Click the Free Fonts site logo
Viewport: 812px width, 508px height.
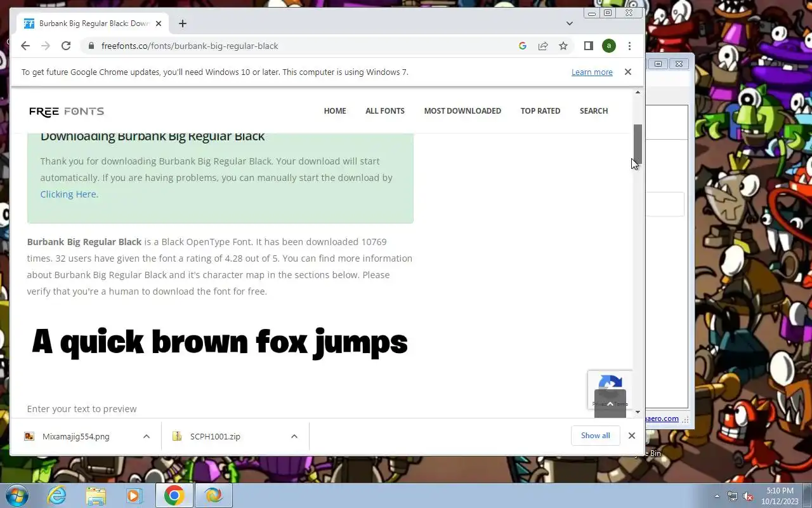pyautogui.click(x=67, y=111)
